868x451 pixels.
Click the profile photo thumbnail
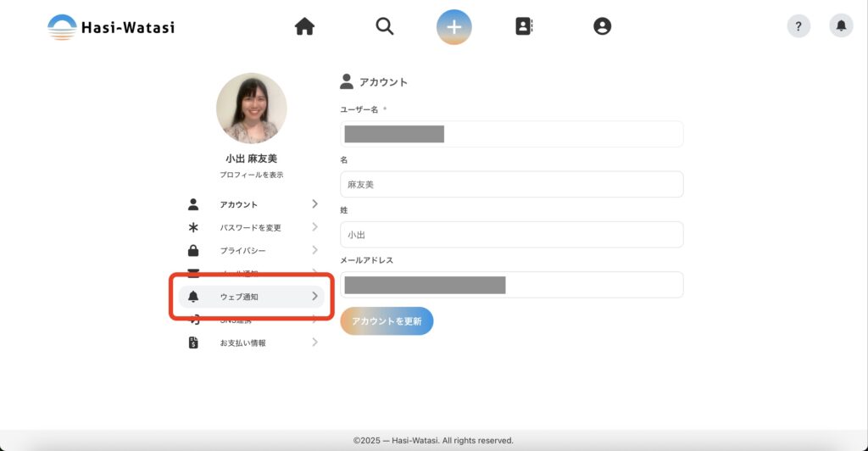pyautogui.click(x=251, y=108)
